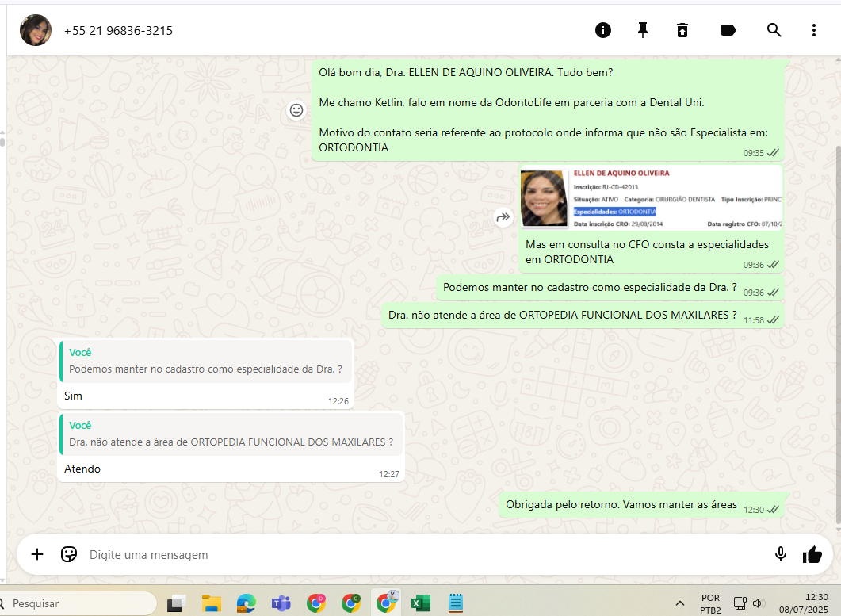The image size is (841, 616).
Task: Open the attachment plus button
Action: pos(37,554)
